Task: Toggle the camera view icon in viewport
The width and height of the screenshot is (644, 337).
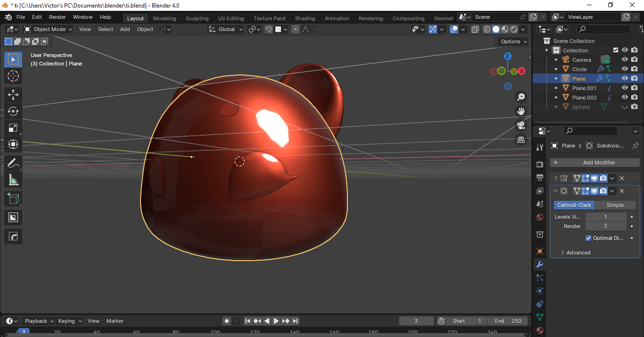Action: (x=521, y=125)
